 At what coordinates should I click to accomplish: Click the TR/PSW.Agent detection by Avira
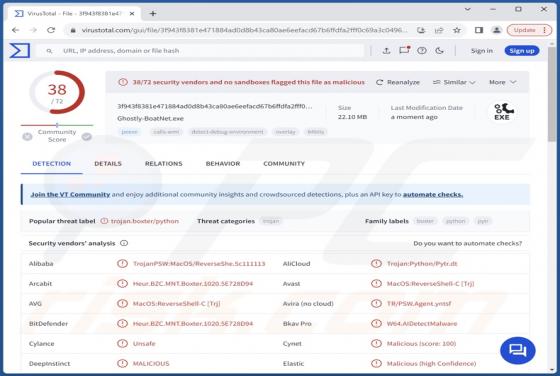pos(419,304)
